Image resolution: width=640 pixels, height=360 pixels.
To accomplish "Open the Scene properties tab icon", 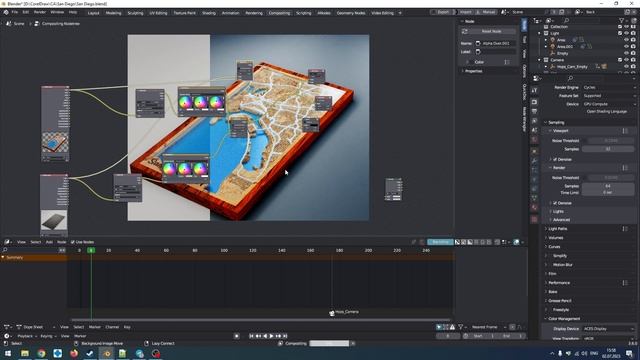I will 535,130.
